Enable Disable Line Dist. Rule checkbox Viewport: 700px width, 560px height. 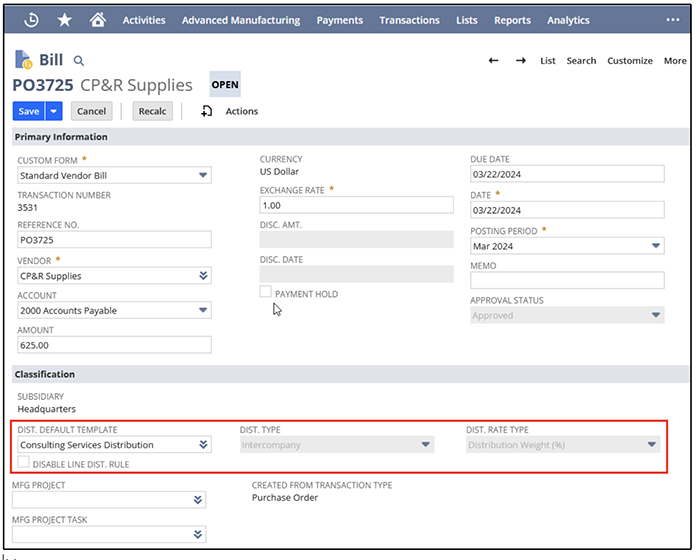pos(24,463)
